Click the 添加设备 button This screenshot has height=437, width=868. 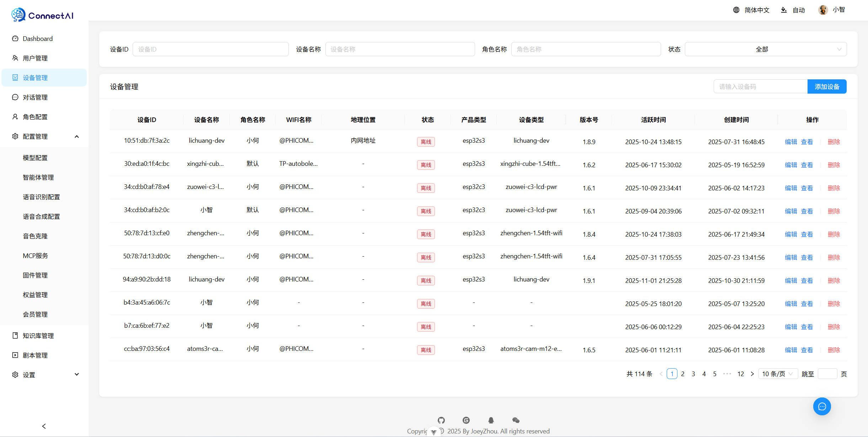[827, 86]
